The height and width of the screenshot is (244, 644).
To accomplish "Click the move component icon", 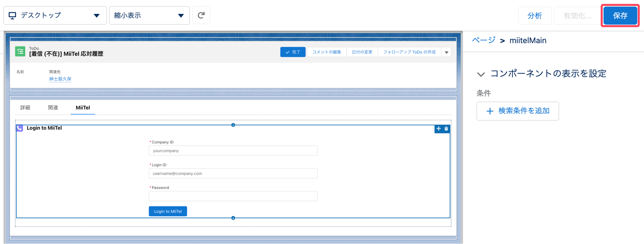I will (x=439, y=129).
